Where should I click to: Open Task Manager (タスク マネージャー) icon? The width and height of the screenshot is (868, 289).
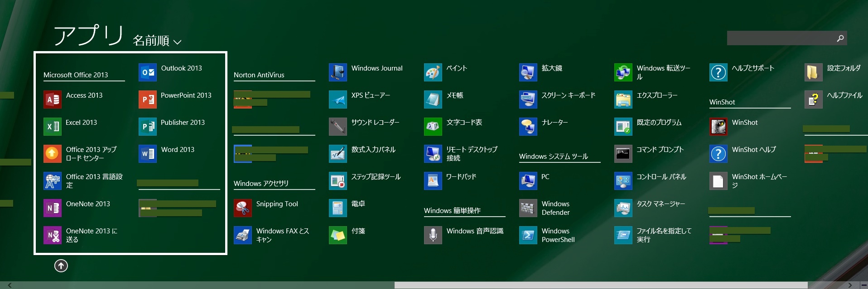pos(623,208)
